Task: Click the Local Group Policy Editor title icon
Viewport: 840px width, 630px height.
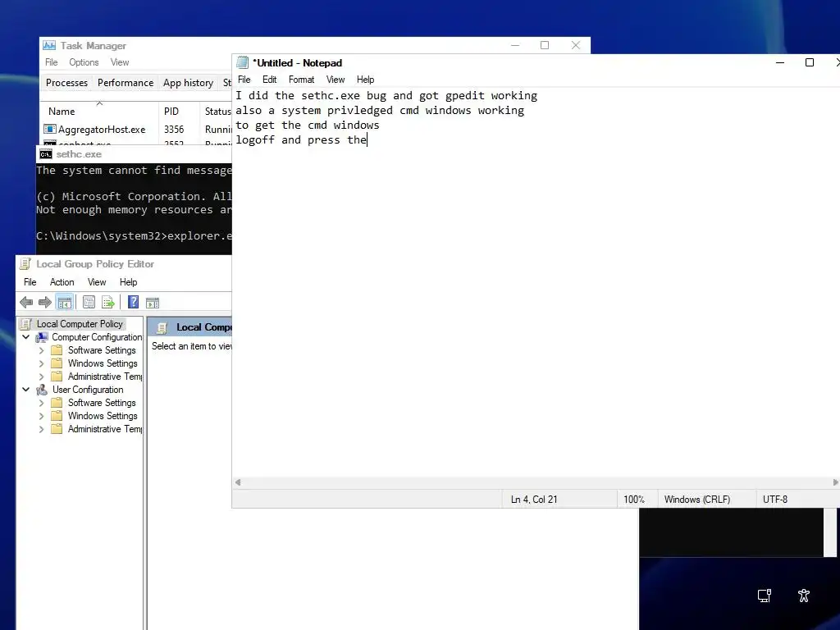Action: (x=25, y=263)
